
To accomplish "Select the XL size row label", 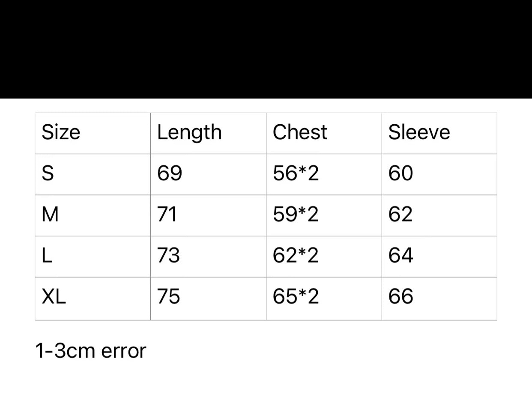I will [54, 296].
